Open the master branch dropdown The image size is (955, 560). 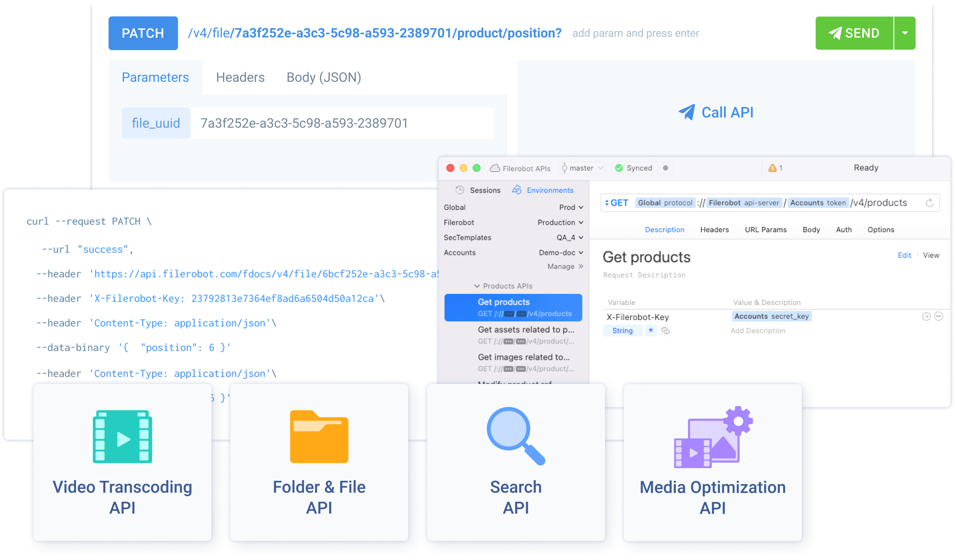pos(582,168)
